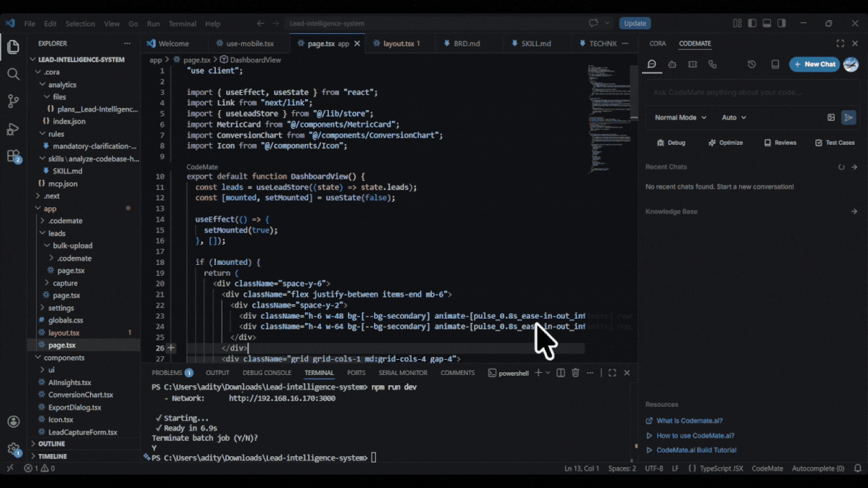Open the Search view in activity bar

click(13, 74)
